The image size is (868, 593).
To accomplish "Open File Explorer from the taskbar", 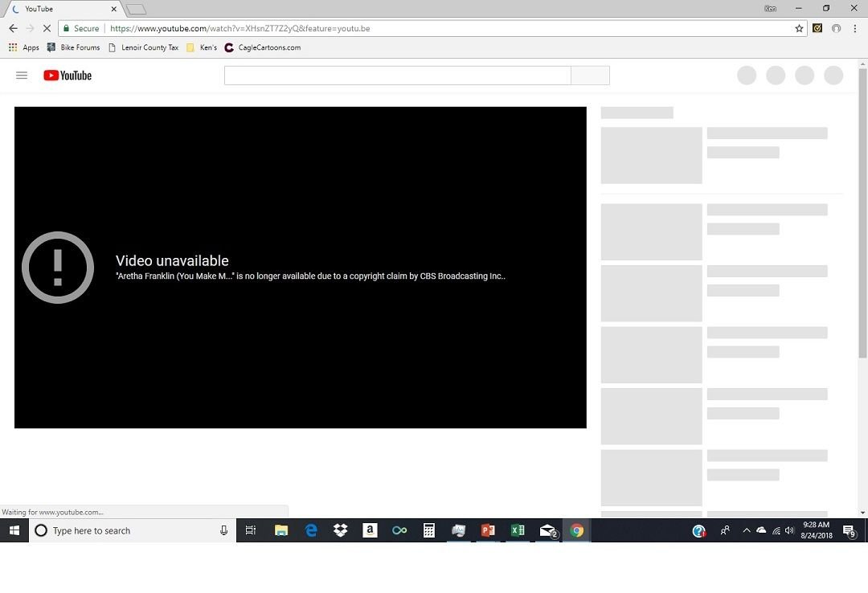I will [281, 530].
